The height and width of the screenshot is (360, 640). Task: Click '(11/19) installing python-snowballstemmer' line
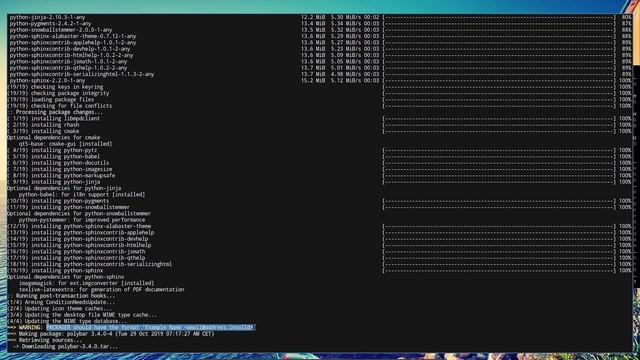(69, 207)
